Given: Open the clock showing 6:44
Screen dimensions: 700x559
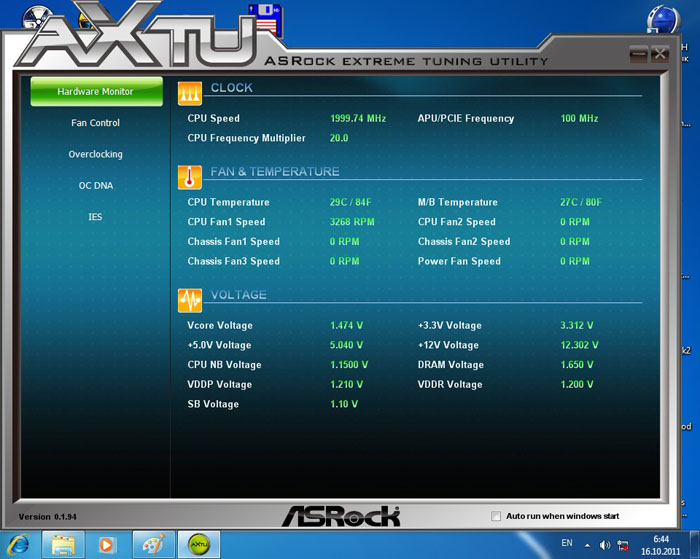Looking at the screenshot, I should point(661,545).
